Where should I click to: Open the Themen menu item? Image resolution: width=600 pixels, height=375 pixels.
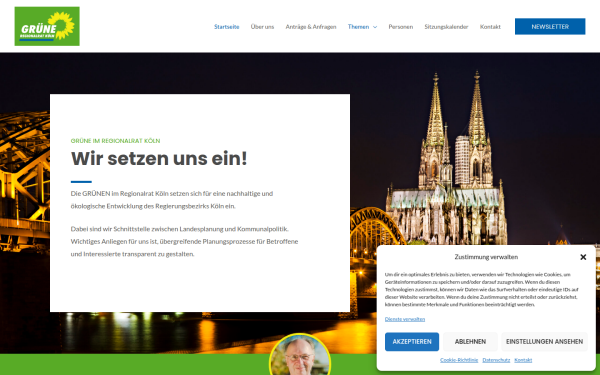click(x=358, y=27)
